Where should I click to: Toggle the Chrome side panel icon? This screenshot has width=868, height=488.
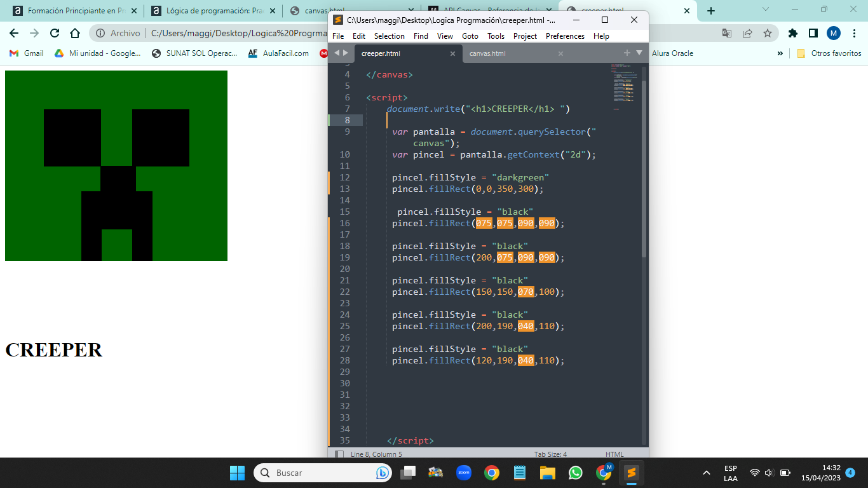(x=813, y=33)
